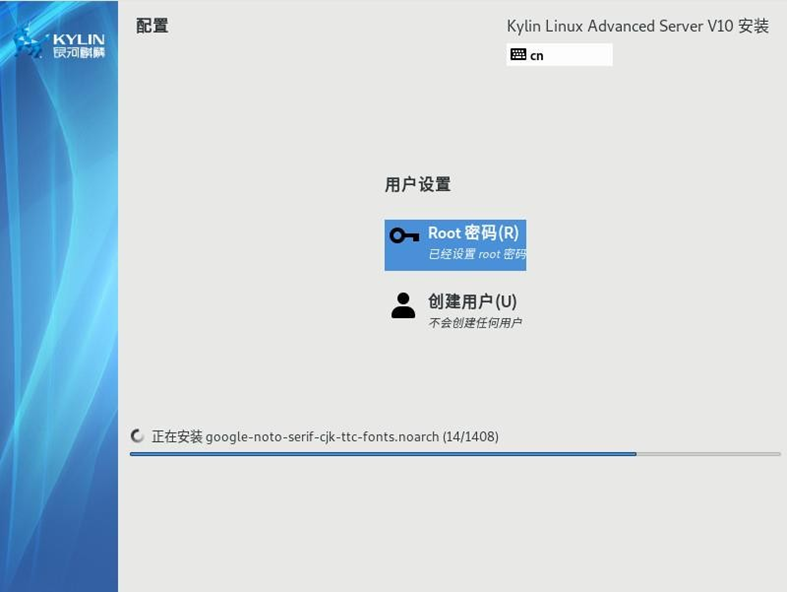Click the keyboard icon next to cn
This screenshot has height=592, width=787.
518,54
